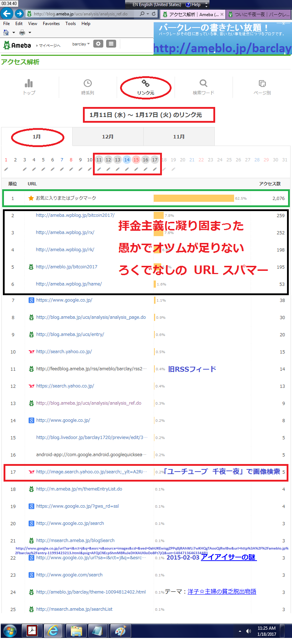Click the Print icon in the IE command bar
Image resolution: width=292 pixels, height=644 pixels.
pyautogui.click(x=22, y=33)
